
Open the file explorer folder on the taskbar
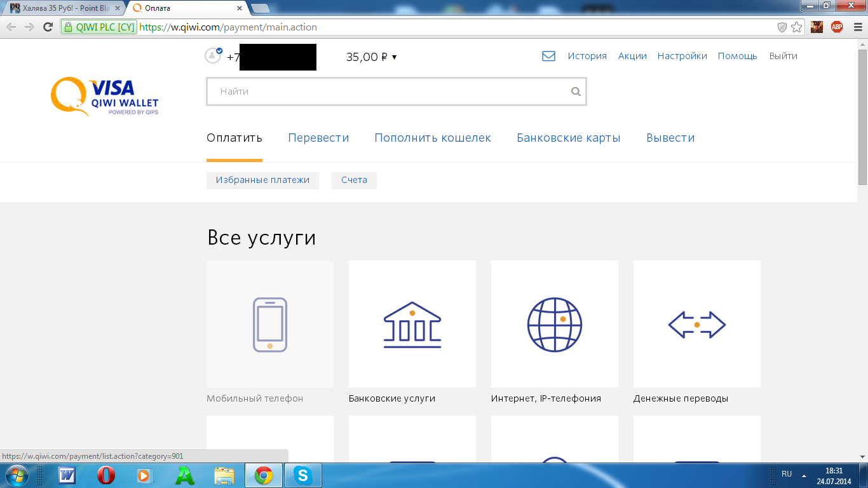click(x=224, y=475)
